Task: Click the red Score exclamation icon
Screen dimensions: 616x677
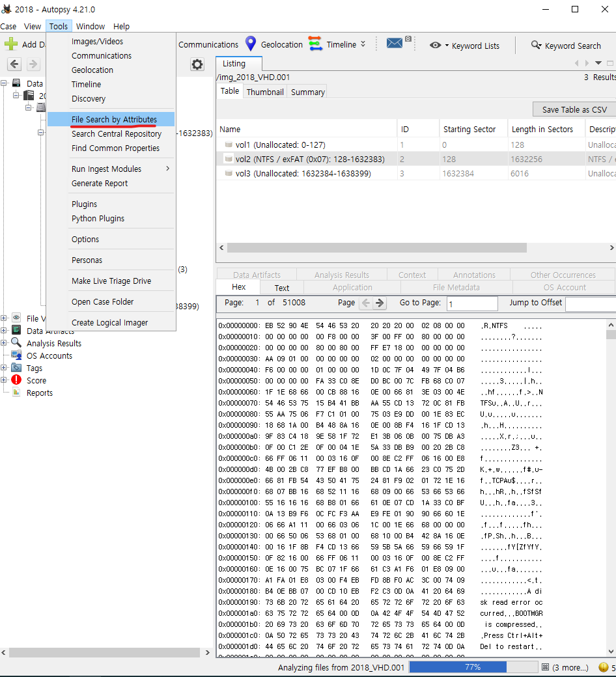Action: coord(16,380)
